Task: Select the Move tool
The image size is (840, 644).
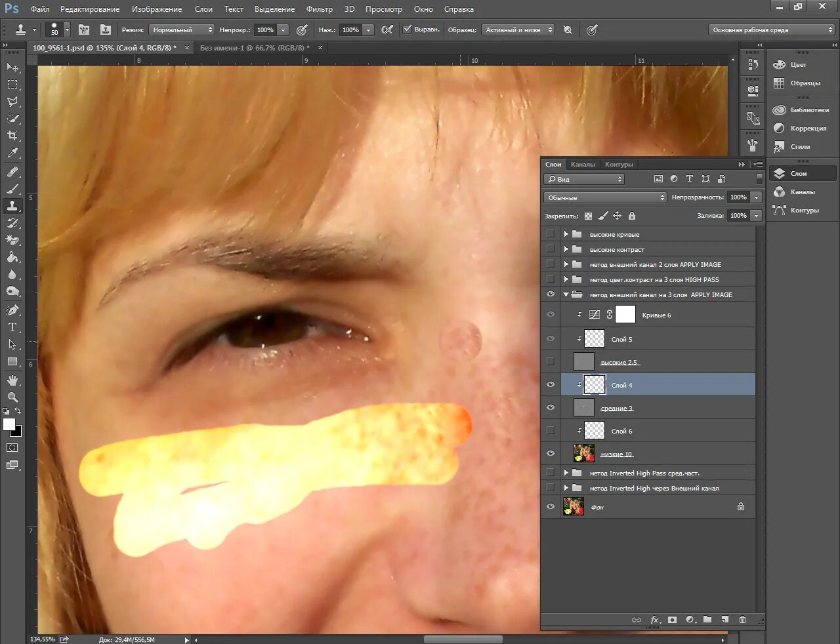Action: [12, 68]
